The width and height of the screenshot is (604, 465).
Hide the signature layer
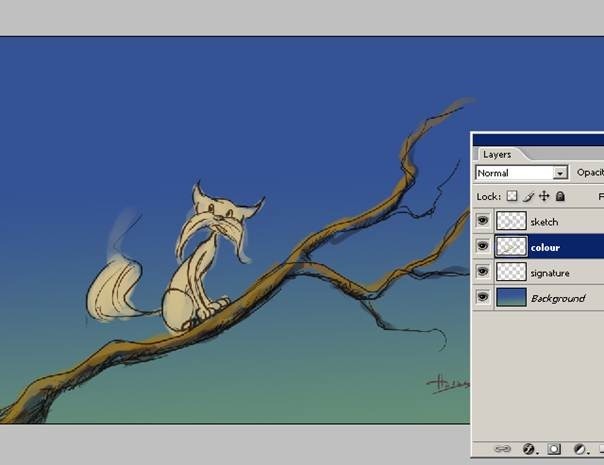tap(483, 272)
